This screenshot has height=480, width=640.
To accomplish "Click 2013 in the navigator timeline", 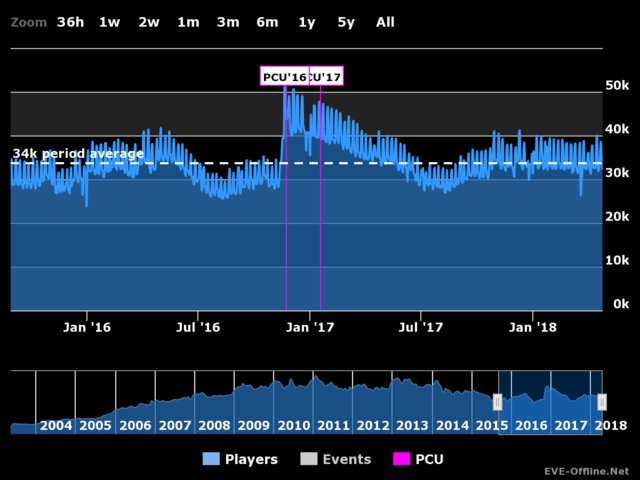I will pos(413,425).
